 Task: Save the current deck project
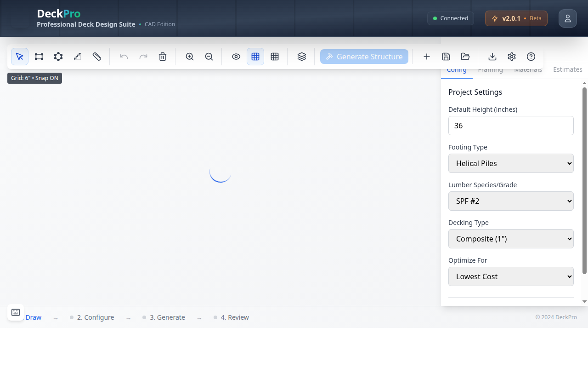tap(446, 57)
